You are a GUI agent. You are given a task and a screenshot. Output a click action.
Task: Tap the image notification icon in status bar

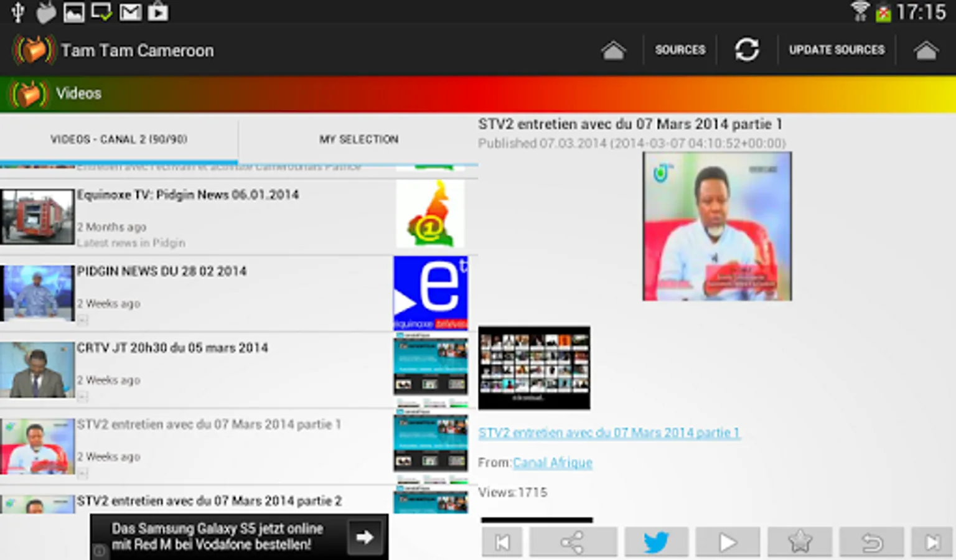[x=73, y=12]
